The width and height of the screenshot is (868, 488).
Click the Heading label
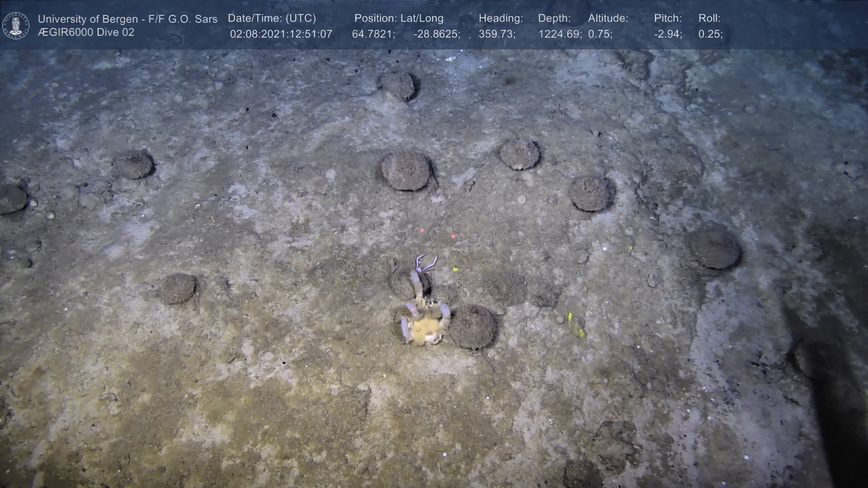point(500,19)
